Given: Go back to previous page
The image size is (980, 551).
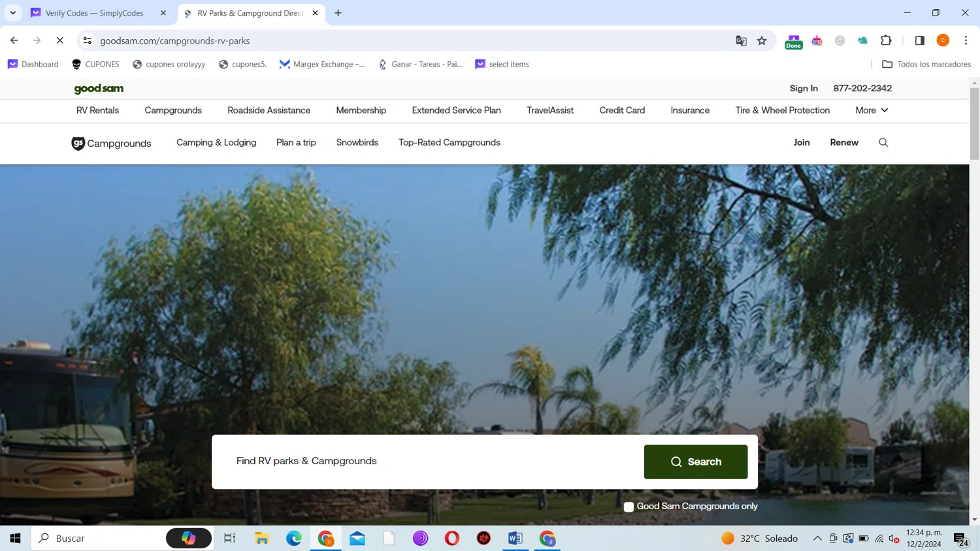Looking at the screenshot, I should point(14,40).
